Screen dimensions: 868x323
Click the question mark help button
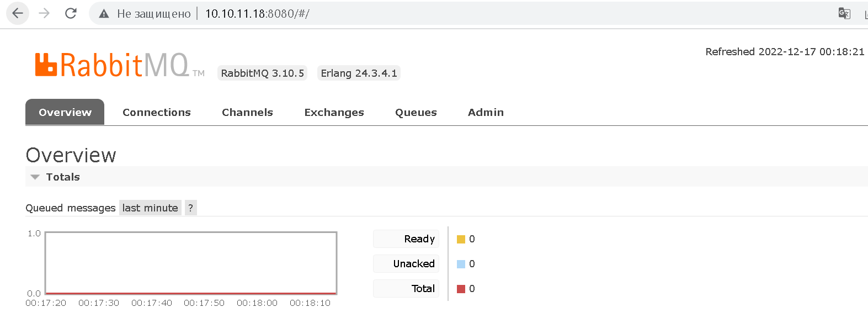(x=191, y=208)
